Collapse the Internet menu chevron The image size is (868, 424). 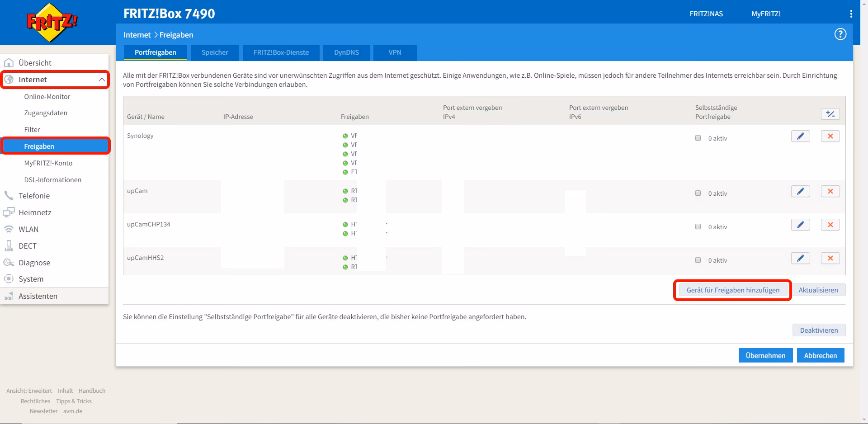coord(102,80)
